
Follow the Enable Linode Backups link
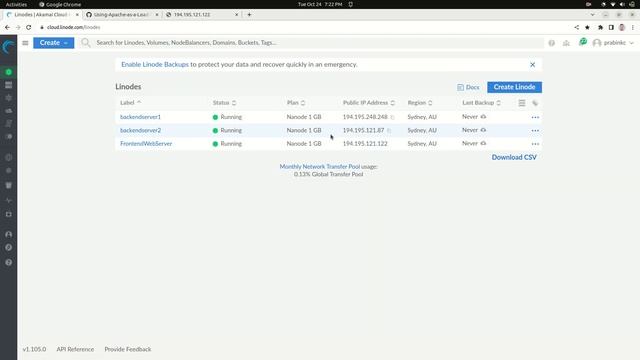[155, 64]
